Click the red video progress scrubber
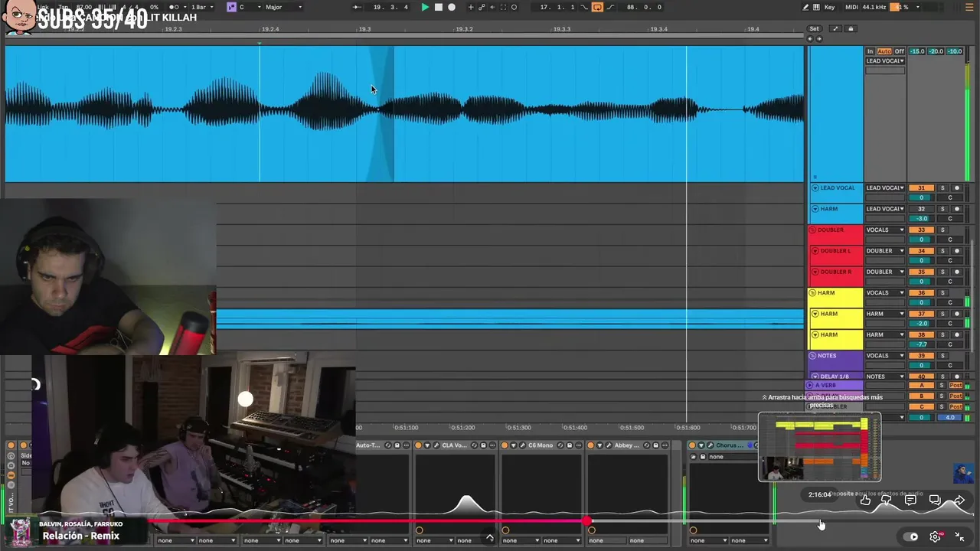Viewport: 980px width, 551px height. [587, 521]
